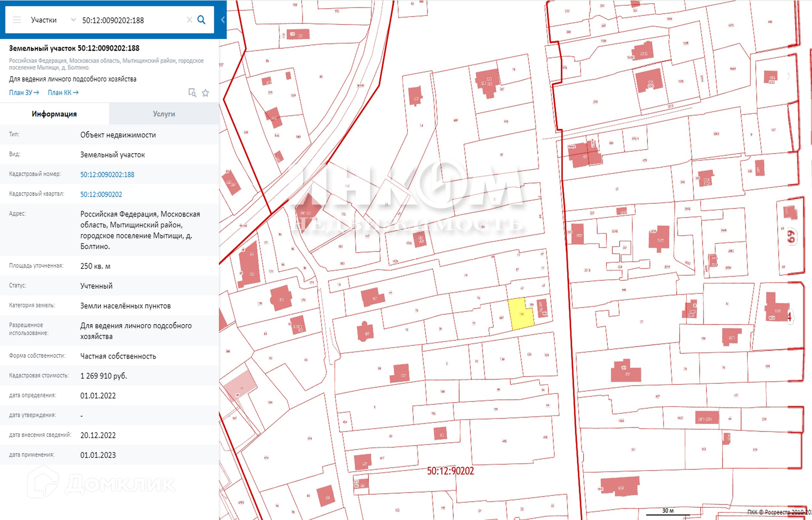The width and height of the screenshot is (812, 520).
Task: Open cadastral quarter link 50:12:0090202
Action: tap(101, 194)
